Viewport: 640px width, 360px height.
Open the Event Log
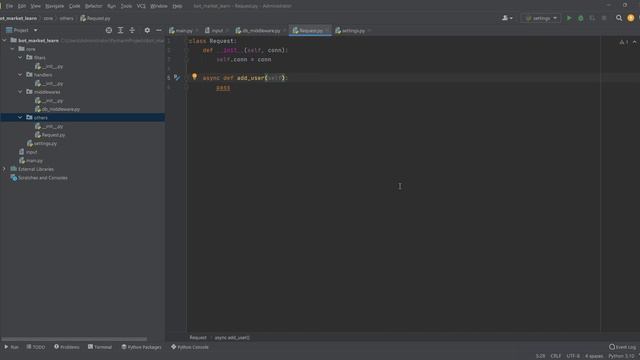[x=623, y=347]
